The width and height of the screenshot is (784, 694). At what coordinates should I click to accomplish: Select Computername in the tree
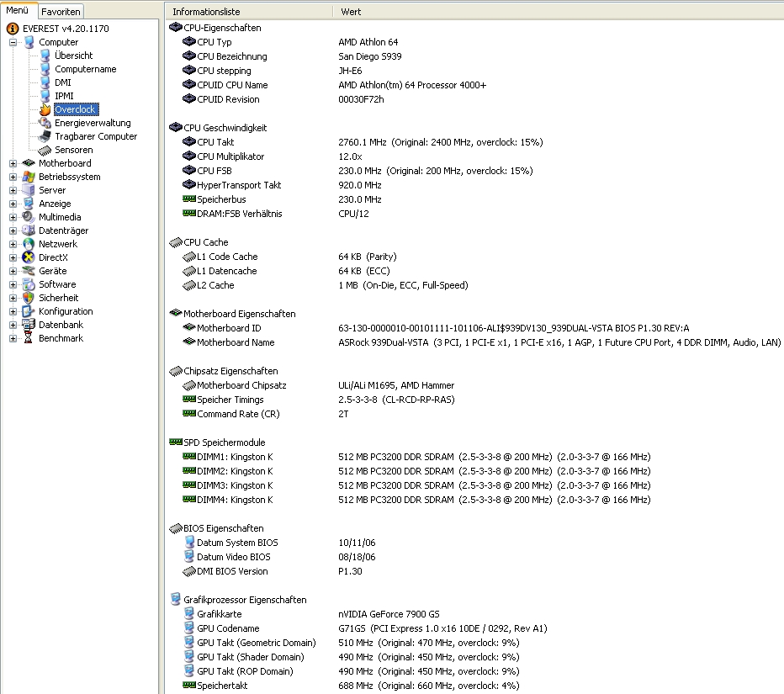coord(86,69)
